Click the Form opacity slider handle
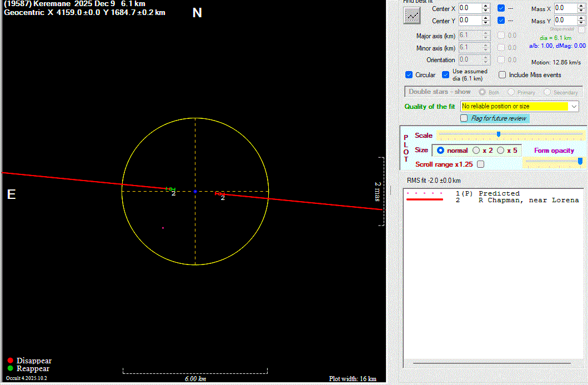Viewport: 588px width, 385px height. (580, 161)
